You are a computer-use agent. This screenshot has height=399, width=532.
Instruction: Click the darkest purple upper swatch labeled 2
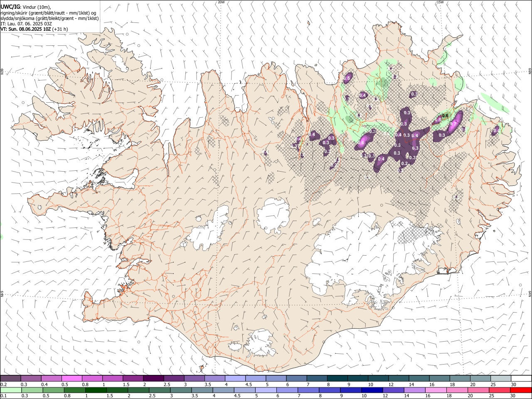pyautogui.click(x=153, y=379)
